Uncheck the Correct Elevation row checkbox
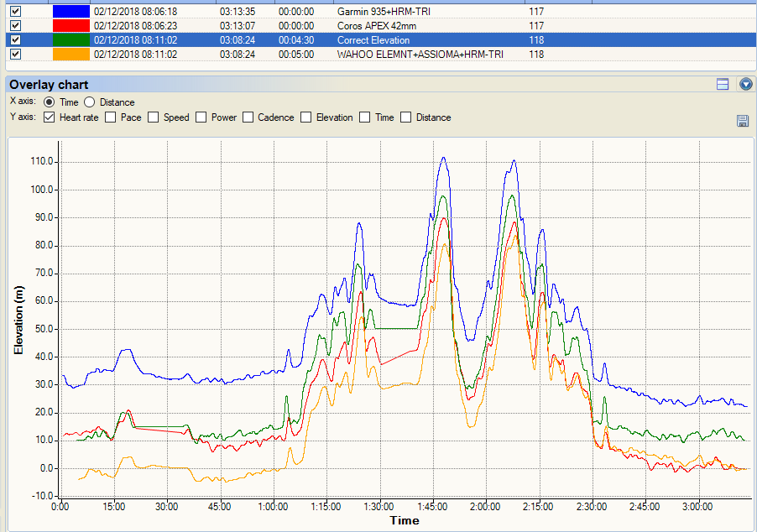757x532 pixels. click(x=15, y=40)
